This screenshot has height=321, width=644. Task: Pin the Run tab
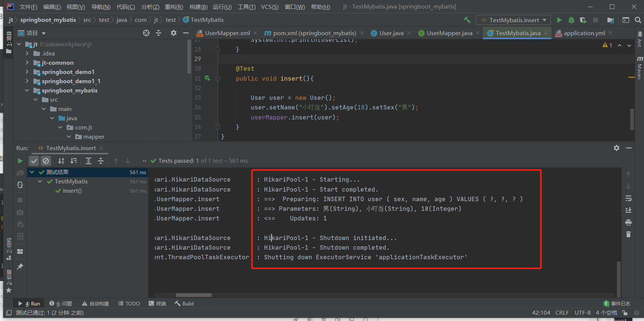click(x=20, y=266)
